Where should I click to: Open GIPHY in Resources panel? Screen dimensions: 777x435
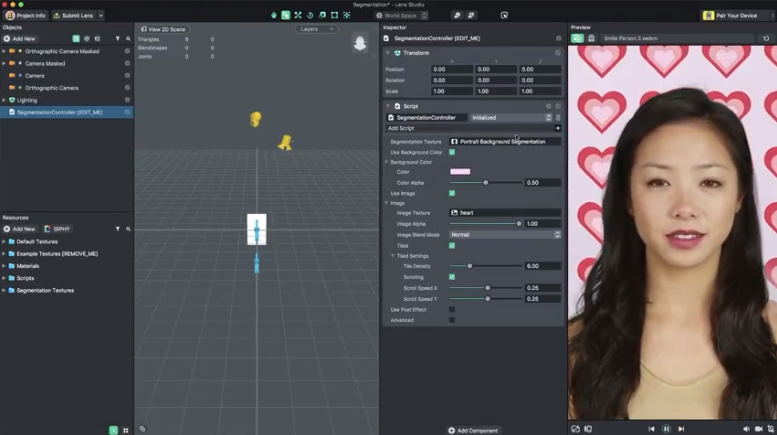pos(57,229)
